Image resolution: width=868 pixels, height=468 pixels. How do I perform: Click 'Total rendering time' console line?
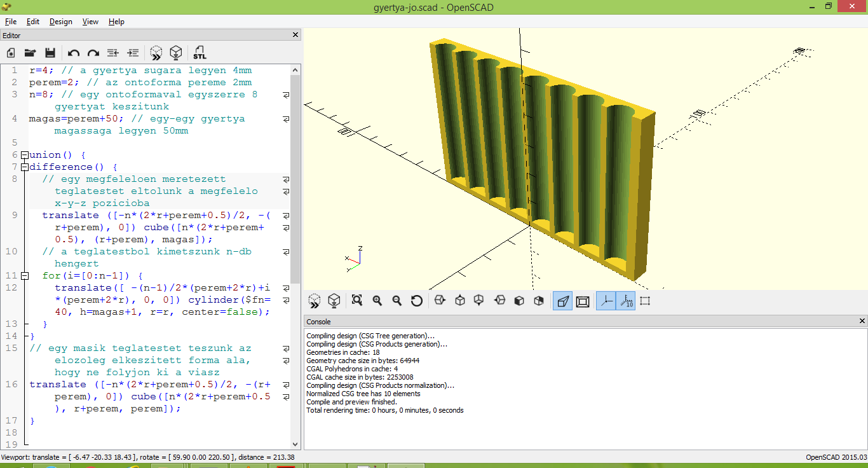coord(385,410)
